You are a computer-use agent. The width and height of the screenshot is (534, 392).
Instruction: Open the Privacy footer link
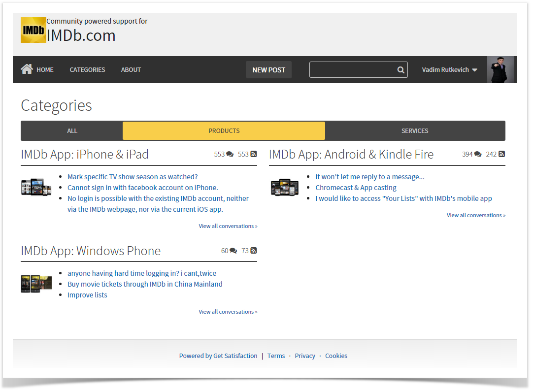tap(305, 356)
